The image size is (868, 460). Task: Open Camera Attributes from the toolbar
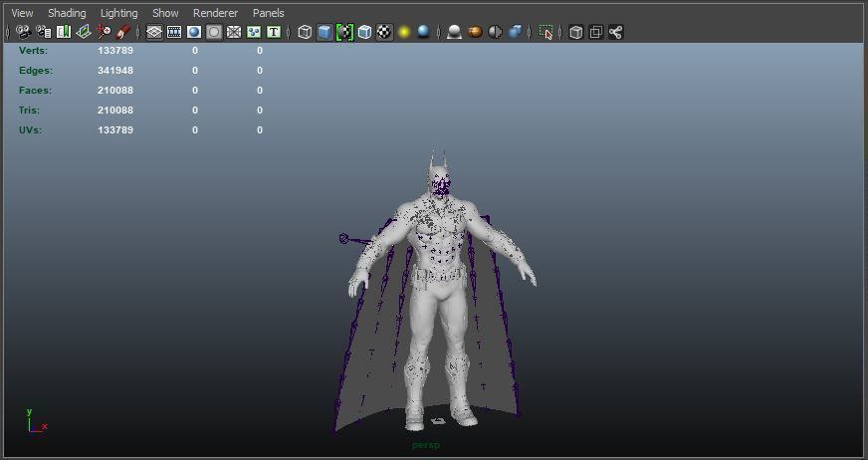[44, 32]
